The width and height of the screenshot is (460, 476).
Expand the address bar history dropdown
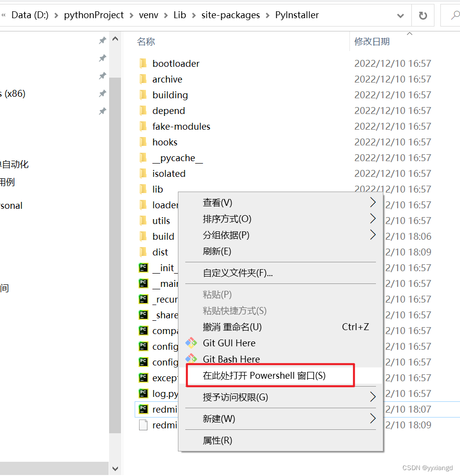[x=401, y=16]
